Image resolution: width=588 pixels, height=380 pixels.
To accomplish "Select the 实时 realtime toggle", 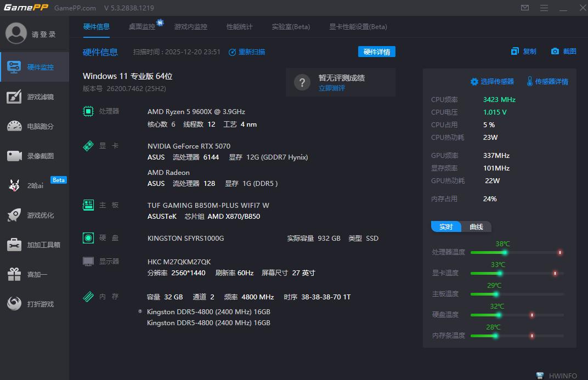I will click(446, 226).
